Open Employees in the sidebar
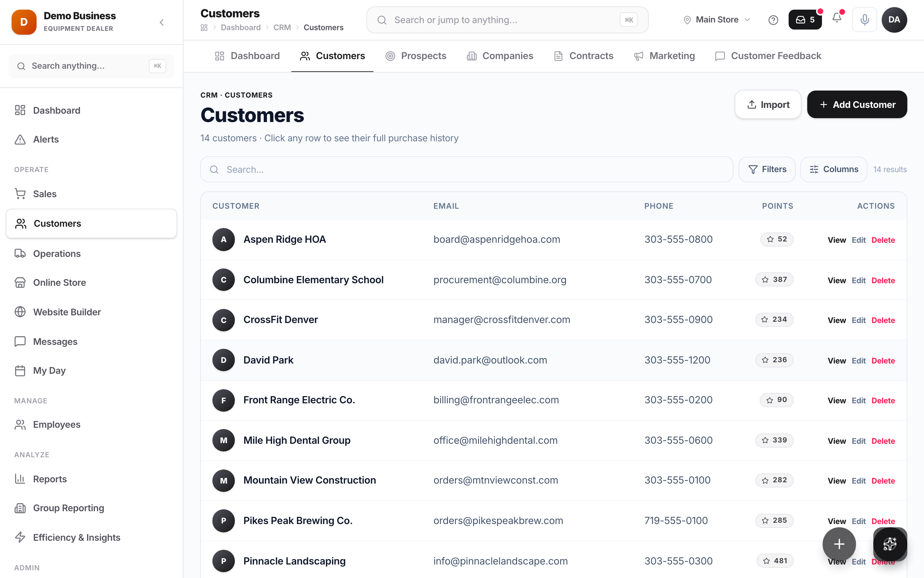The height and width of the screenshot is (578, 924). click(x=91, y=424)
